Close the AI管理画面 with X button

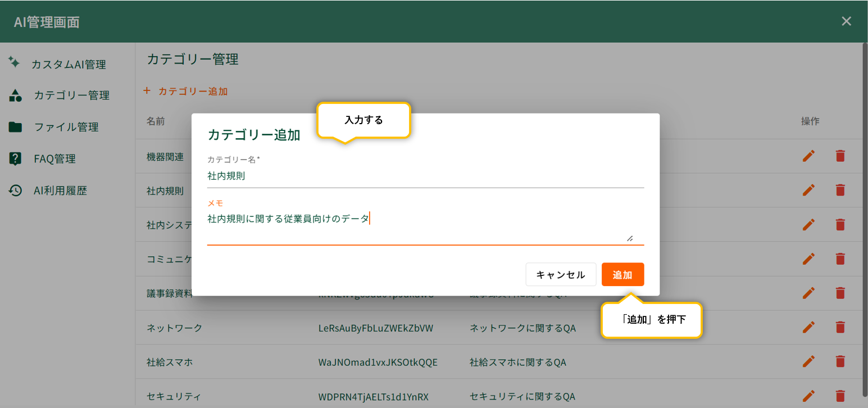(846, 21)
